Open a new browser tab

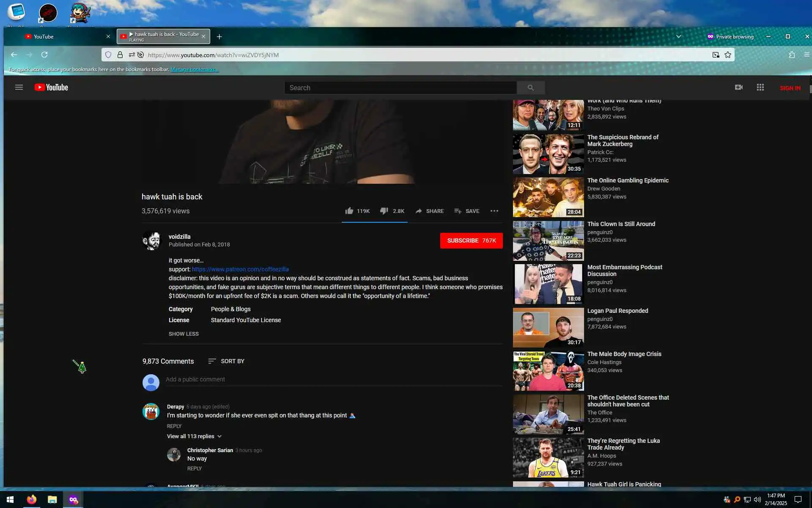click(219, 37)
